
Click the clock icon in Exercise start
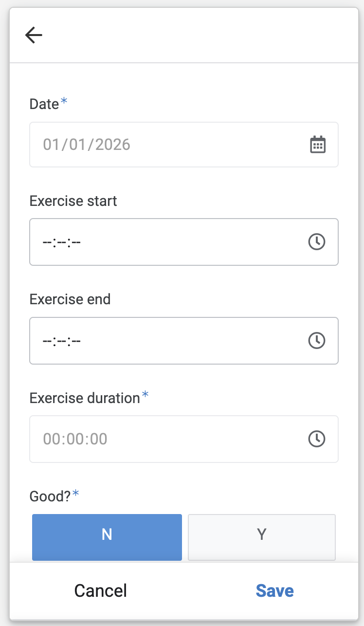tap(317, 242)
